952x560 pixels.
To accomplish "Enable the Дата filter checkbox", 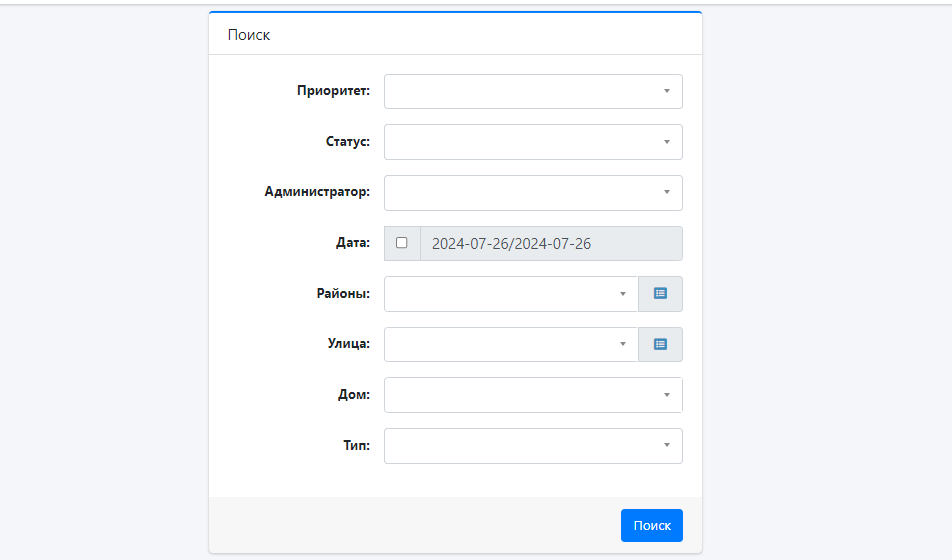I will point(401,243).
